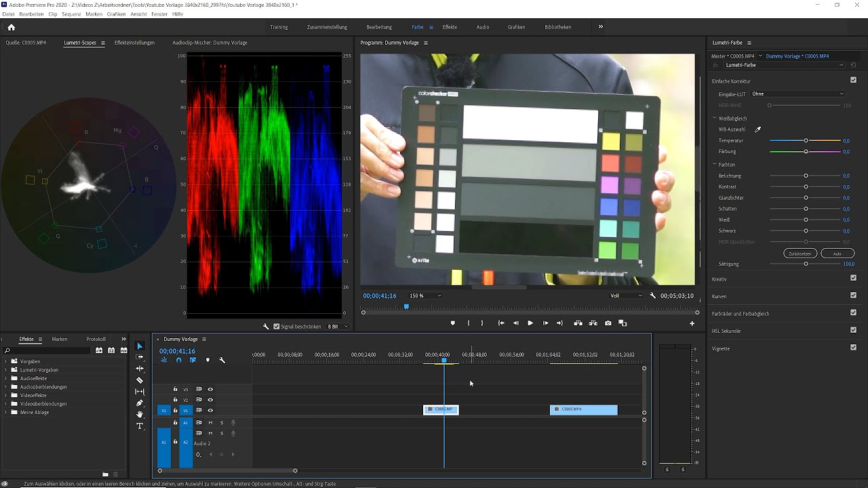The width and height of the screenshot is (868, 488).
Task: Toggle Kurven section checkbox
Action: coord(854,296)
